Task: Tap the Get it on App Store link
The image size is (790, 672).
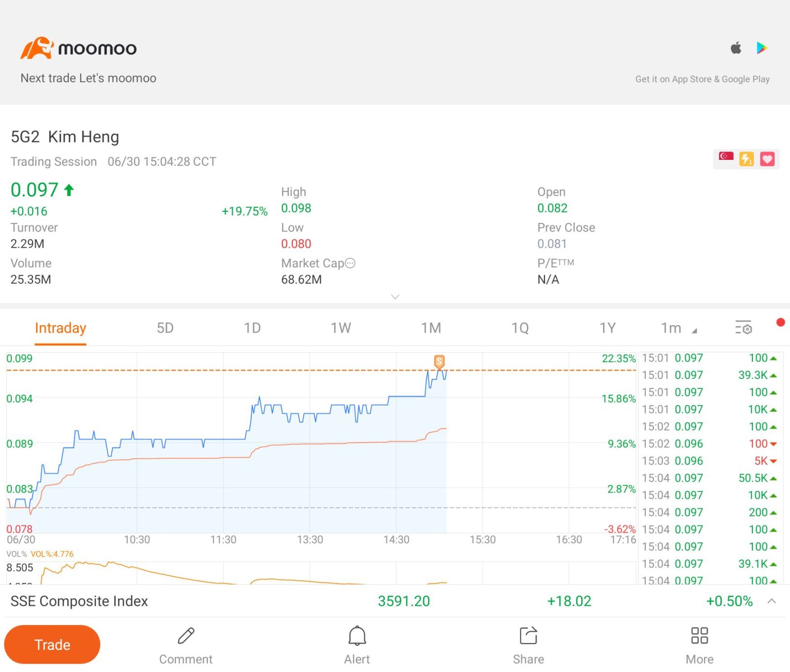Action: 702,79
